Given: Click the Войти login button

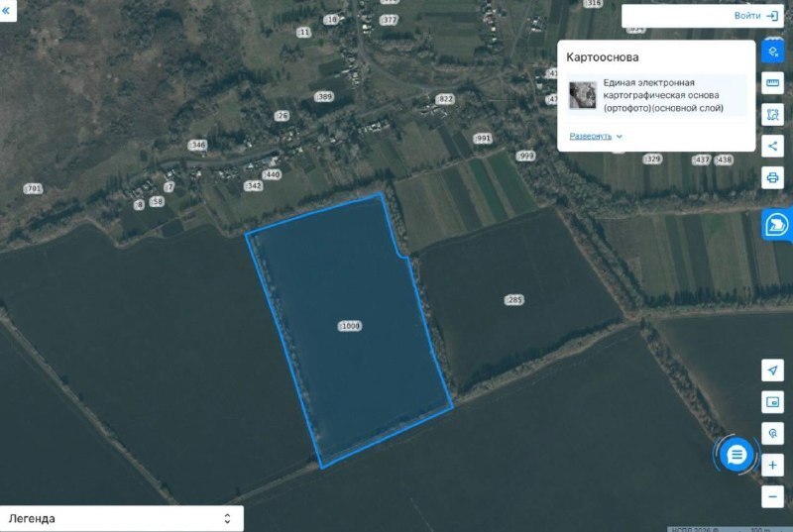Looking at the screenshot, I should click(755, 16).
